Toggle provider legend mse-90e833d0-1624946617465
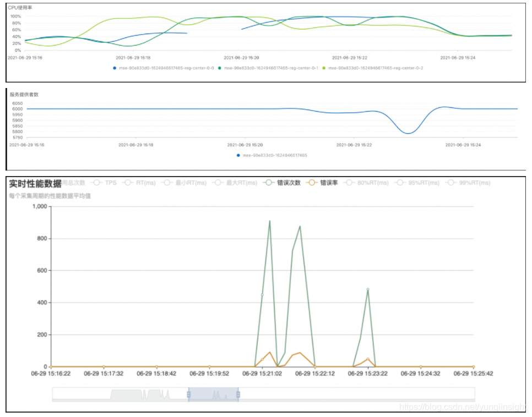Image resolution: width=532 pixels, height=417 pixels. [272, 155]
